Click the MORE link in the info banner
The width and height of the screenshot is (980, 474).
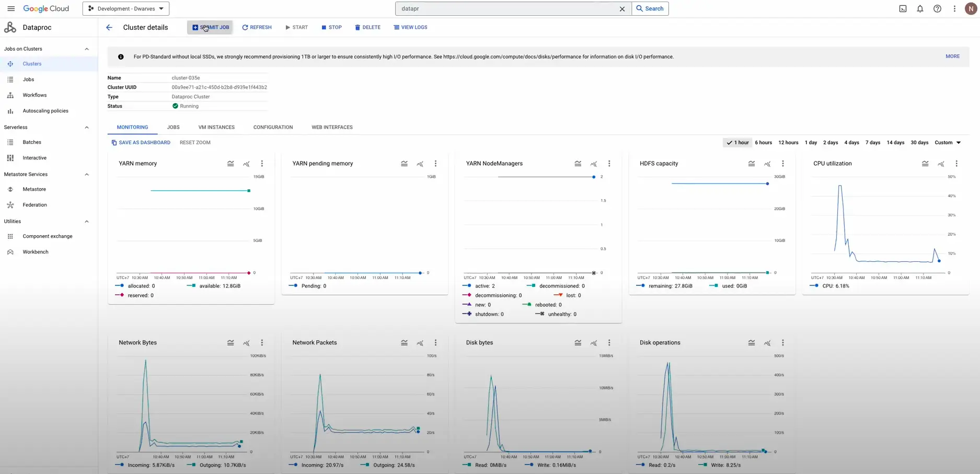[x=952, y=56]
